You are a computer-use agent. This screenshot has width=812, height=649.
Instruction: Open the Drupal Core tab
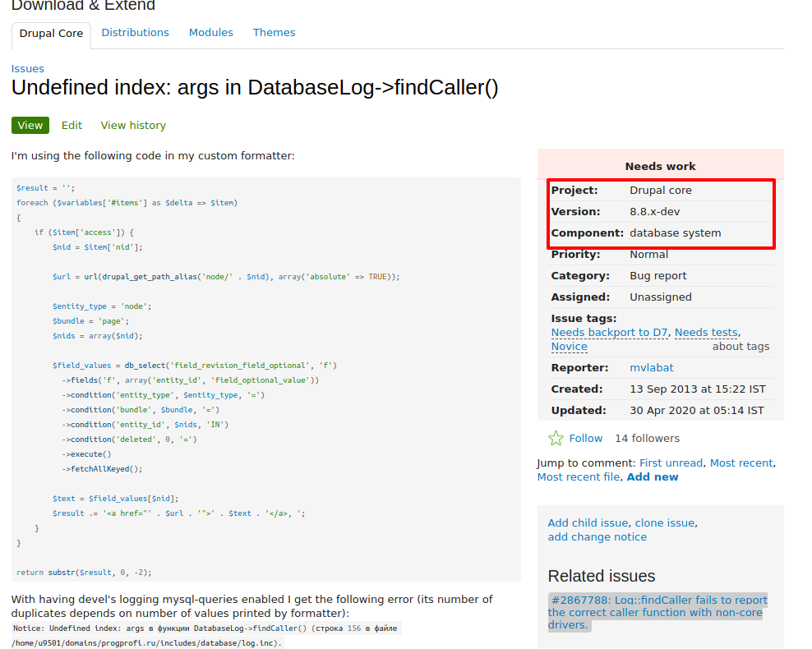coord(51,34)
